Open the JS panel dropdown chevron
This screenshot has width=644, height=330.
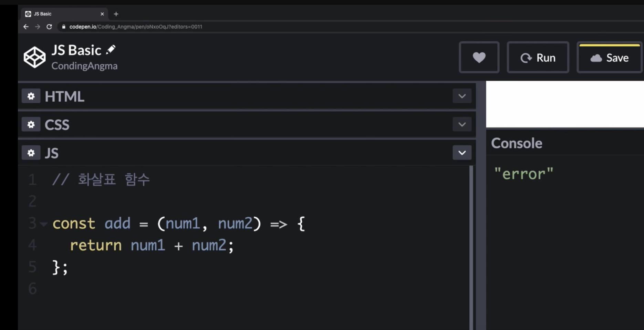462,153
